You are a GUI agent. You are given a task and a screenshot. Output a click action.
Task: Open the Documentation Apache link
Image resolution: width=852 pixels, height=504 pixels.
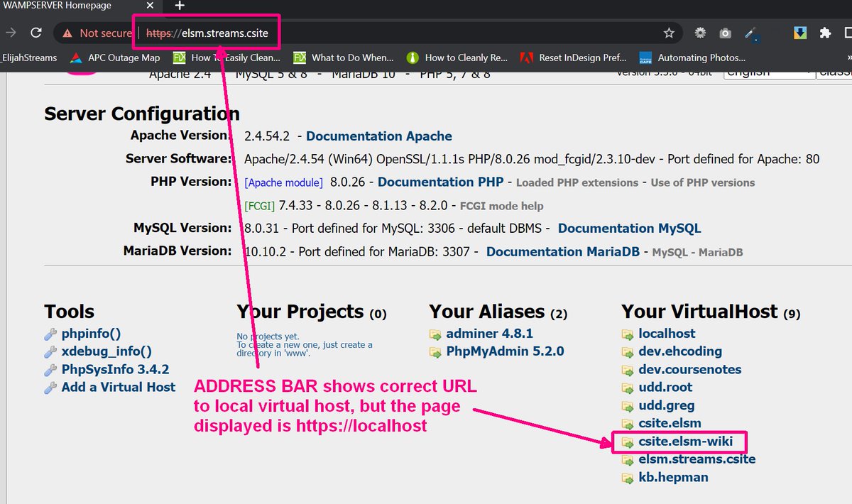coord(378,136)
